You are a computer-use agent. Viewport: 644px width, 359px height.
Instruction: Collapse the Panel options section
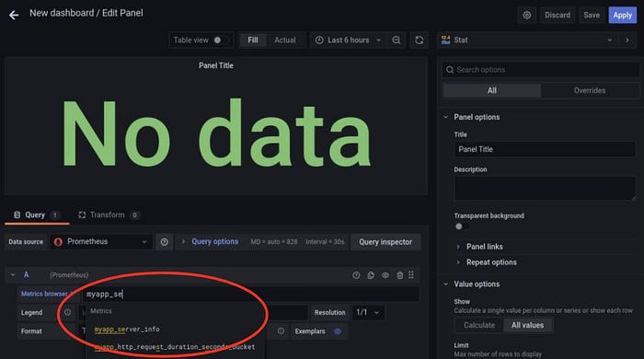[446, 117]
